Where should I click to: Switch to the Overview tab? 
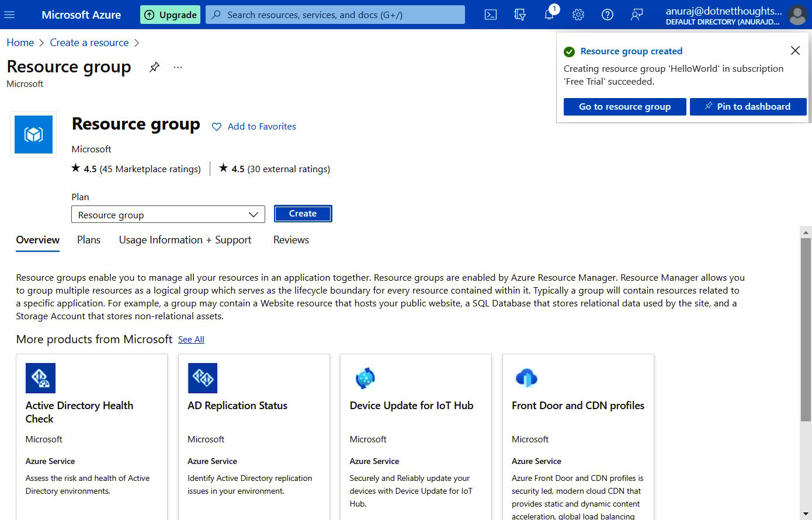(38, 240)
